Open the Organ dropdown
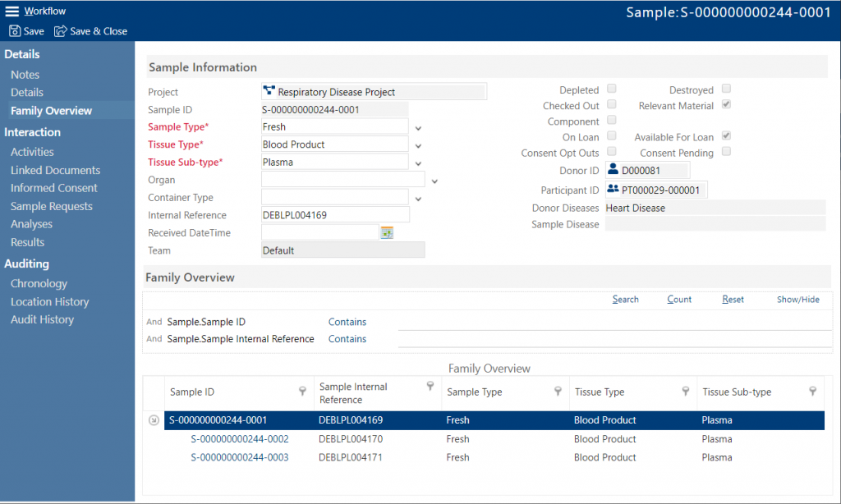Viewport: 841px width, 504px height. [434, 180]
